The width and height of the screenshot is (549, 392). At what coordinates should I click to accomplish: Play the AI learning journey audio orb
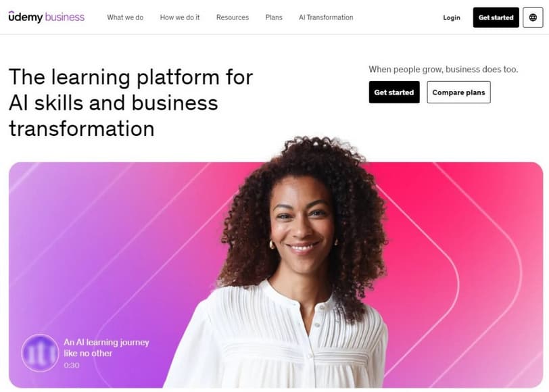[x=40, y=353]
